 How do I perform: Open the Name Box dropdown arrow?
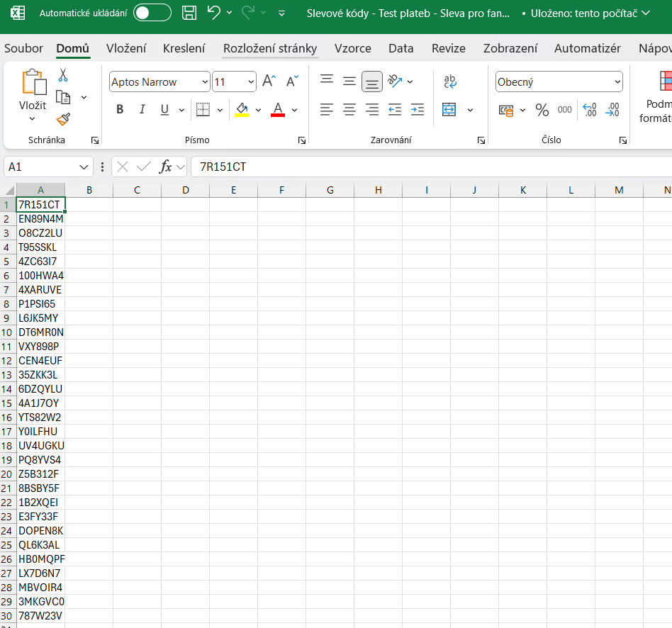[84, 167]
